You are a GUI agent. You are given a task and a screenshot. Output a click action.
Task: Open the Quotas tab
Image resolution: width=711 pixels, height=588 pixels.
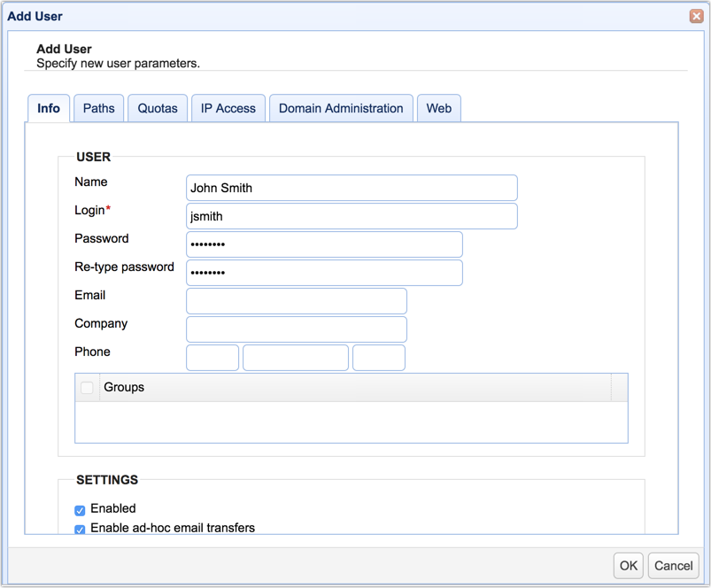click(157, 108)
